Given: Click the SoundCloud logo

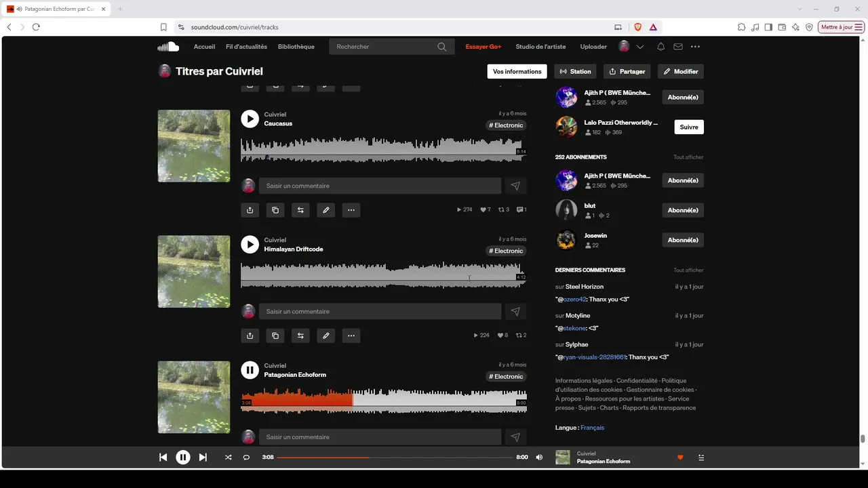Looking at the screenshot, I should click(x=168, y=47).
